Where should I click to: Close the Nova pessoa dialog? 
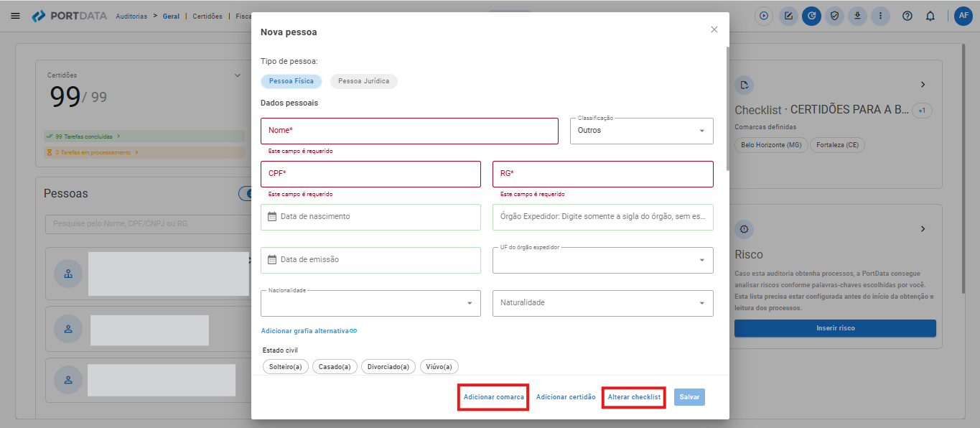(x=714, y=29)
